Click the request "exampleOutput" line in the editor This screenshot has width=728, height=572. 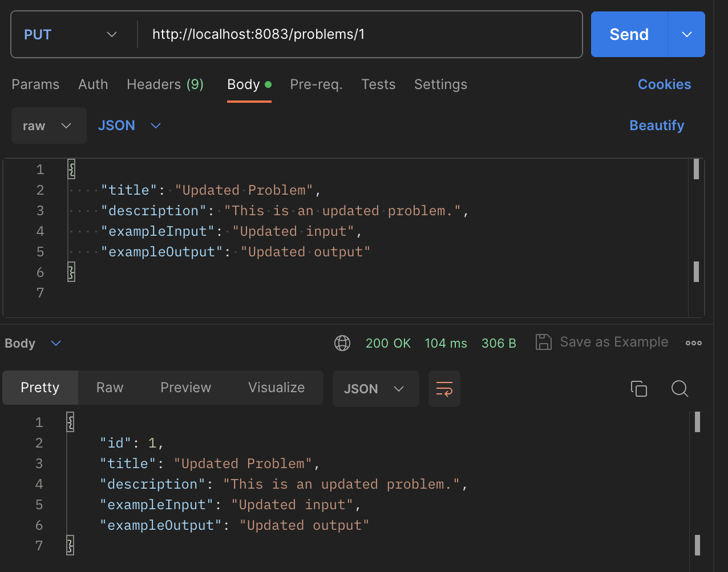pos(236,252)
